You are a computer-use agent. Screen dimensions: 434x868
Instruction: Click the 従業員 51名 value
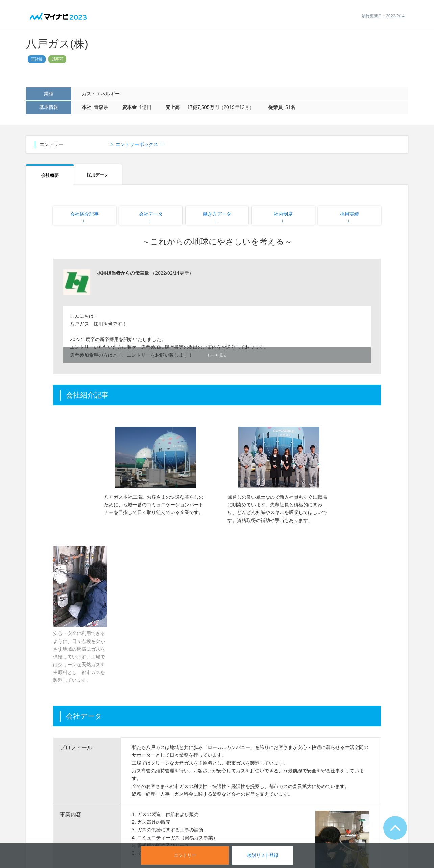(x=282, y=107)
